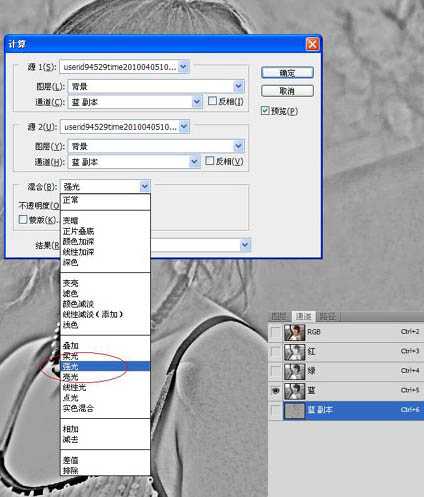Open source 2 通道 channel dropdown

194,162
